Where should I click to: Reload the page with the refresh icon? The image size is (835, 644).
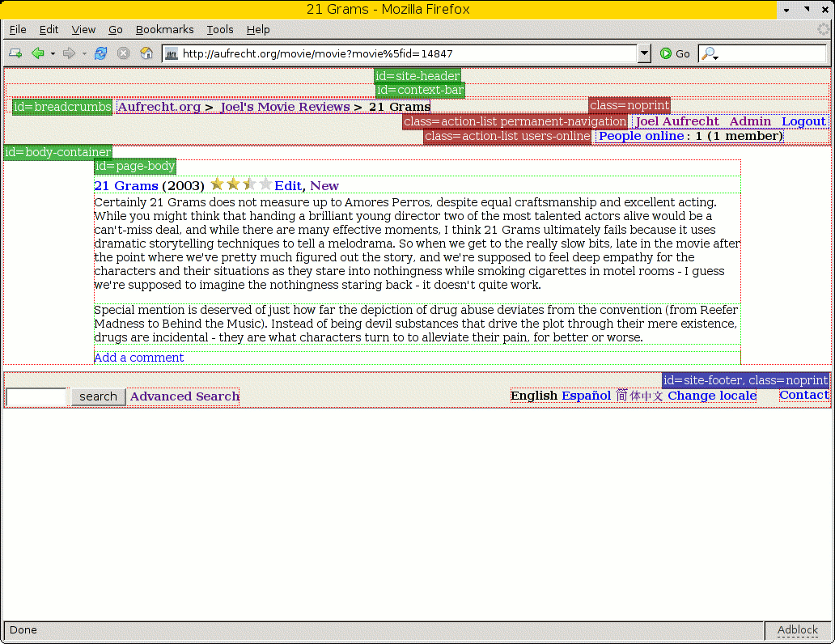click(x=100, y=53)
